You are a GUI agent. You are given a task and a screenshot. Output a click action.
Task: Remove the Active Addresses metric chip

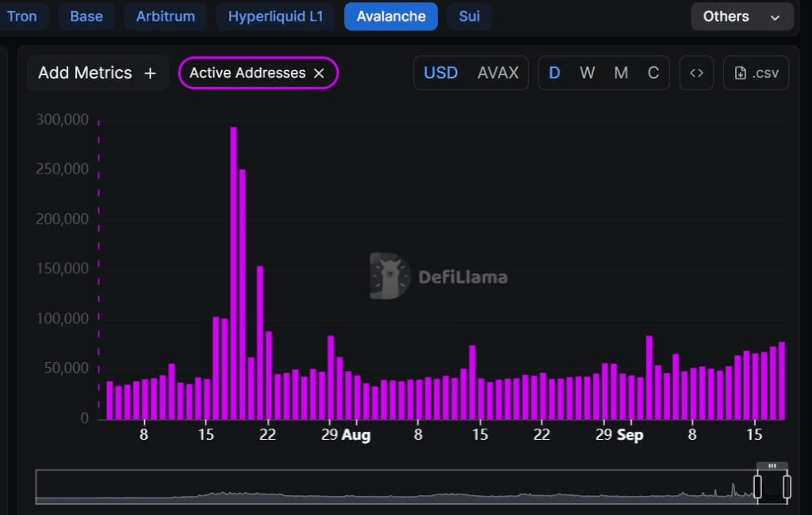coord(319,73)
